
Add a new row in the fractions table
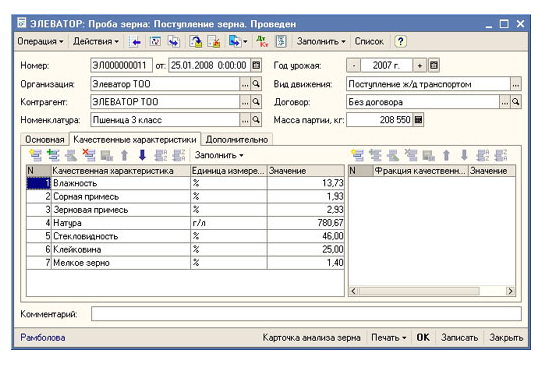[358, 155]
